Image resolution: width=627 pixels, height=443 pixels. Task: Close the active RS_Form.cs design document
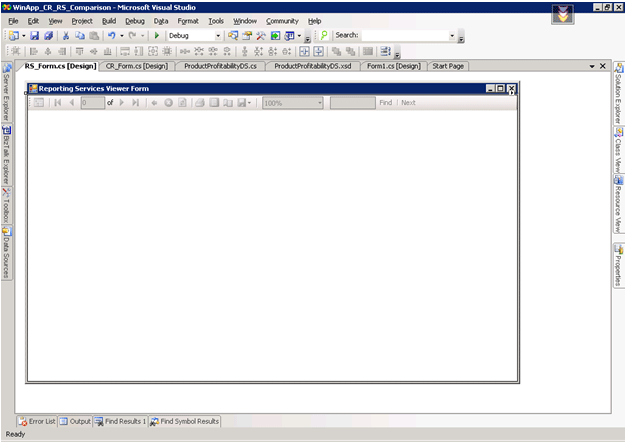click(x=603, y=66)
